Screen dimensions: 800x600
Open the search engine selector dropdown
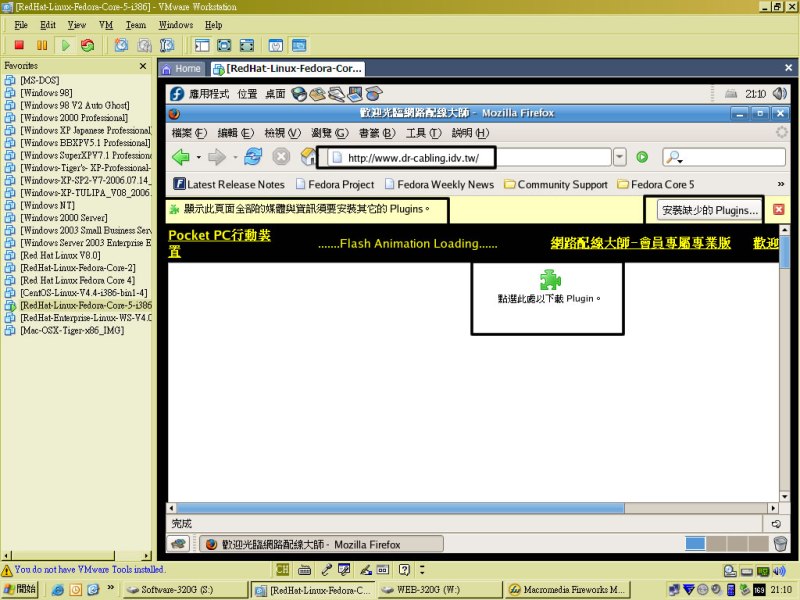coord(674,158)
